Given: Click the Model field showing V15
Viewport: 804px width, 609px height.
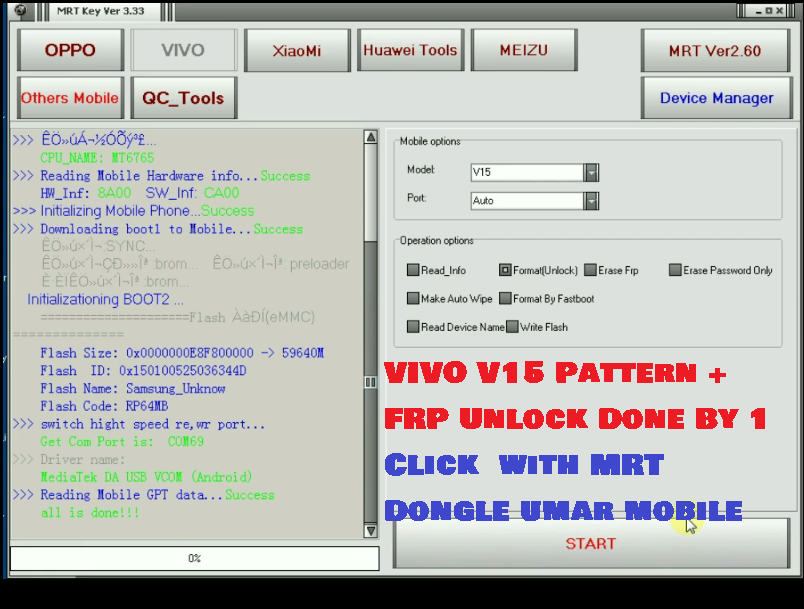Looking at the screenshot, I should (x=527, y=172).
